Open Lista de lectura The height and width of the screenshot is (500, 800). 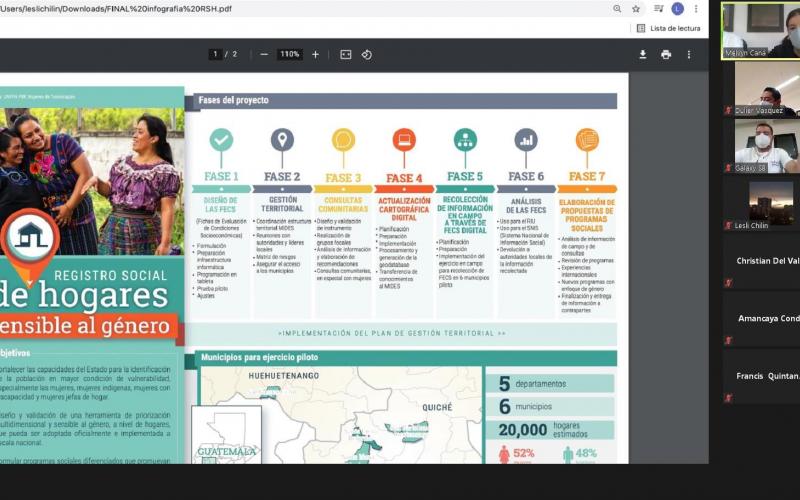click(x=668, y=28)
